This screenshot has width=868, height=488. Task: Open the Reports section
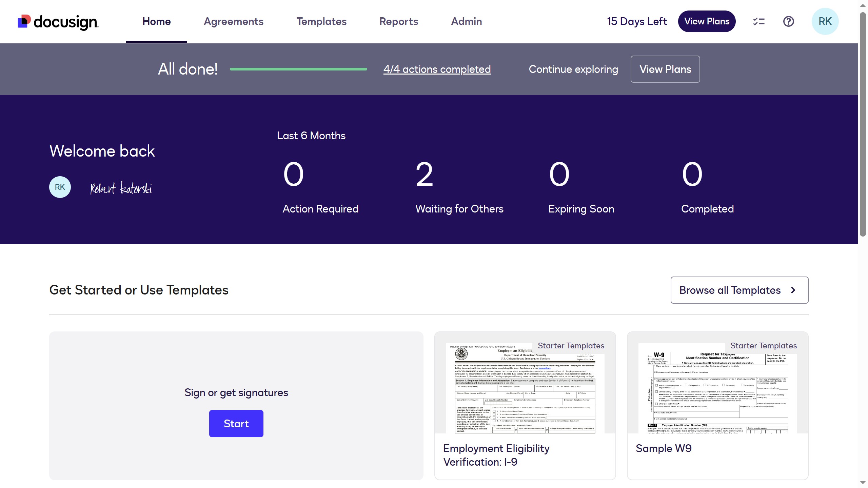(398, 21)
